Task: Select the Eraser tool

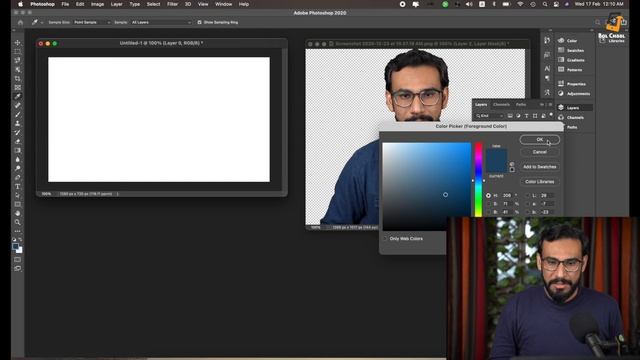Action: 18,141
